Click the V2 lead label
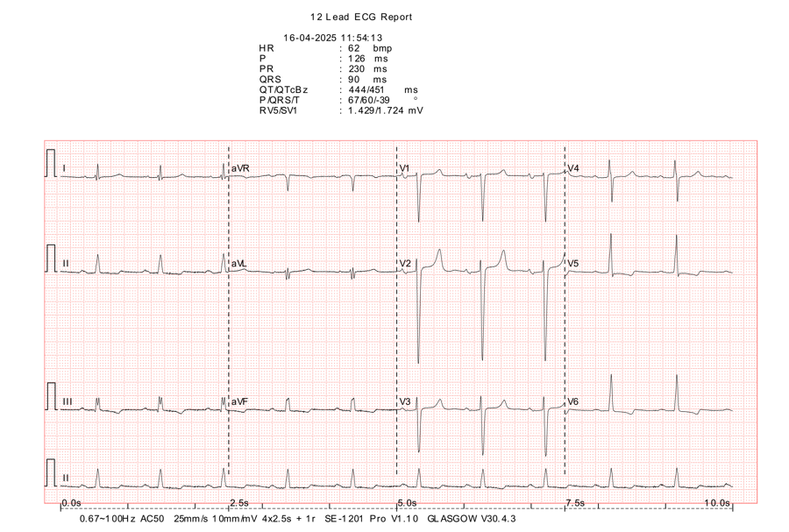 point(405,263)
